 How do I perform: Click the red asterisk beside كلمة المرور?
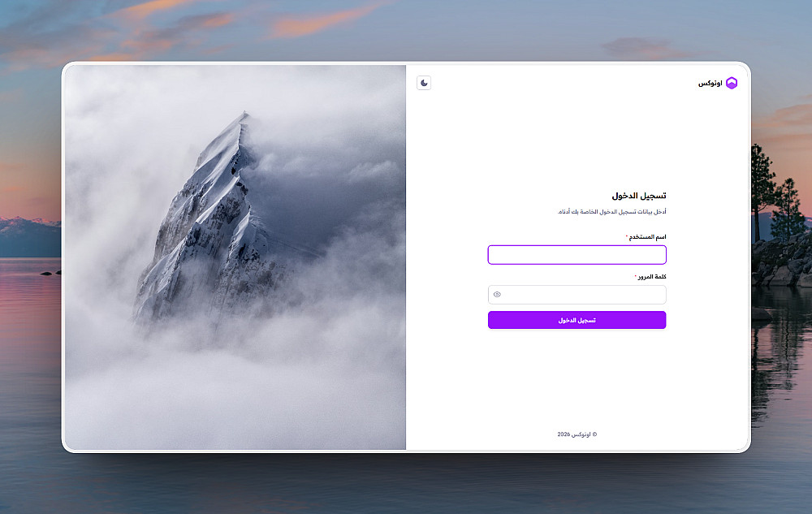coord(636,276)
